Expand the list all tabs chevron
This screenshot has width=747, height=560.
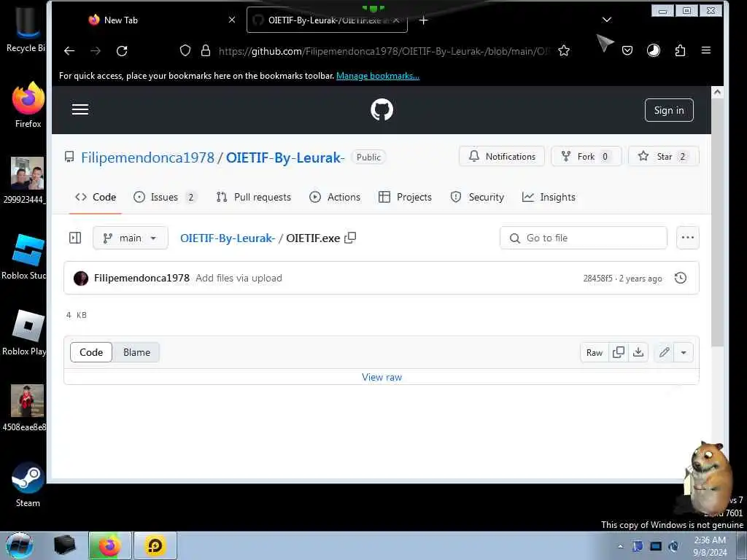coord(606,20)
